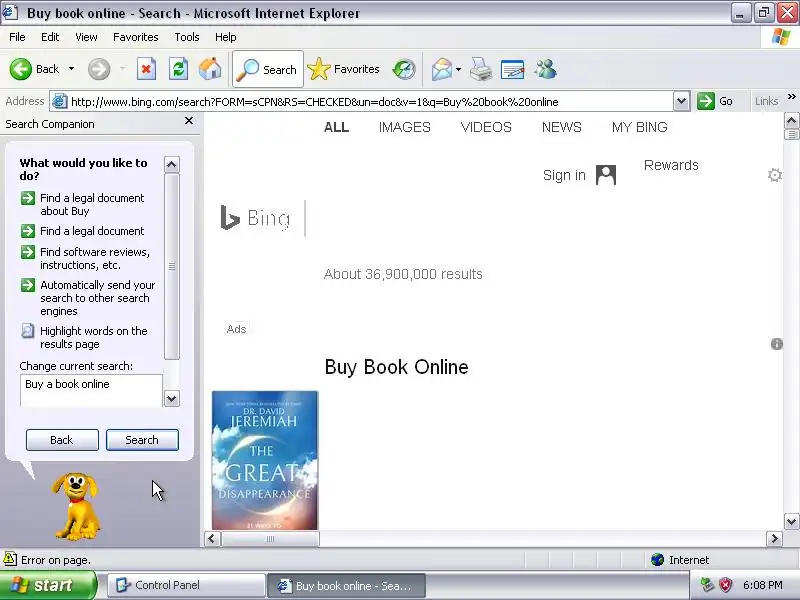
Task: Open the Edit menu
Action: [50, 37]
